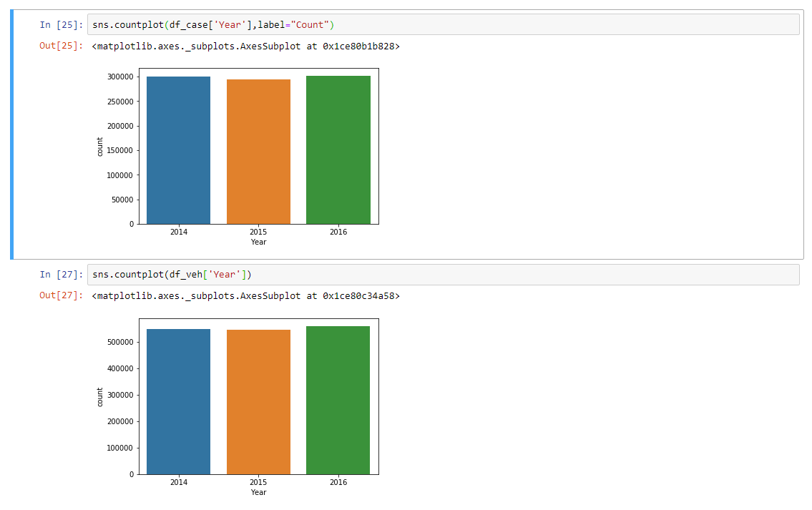Click the 300000 y-axis label in first chart
The image size is (812, 510).
coord(120,77)
